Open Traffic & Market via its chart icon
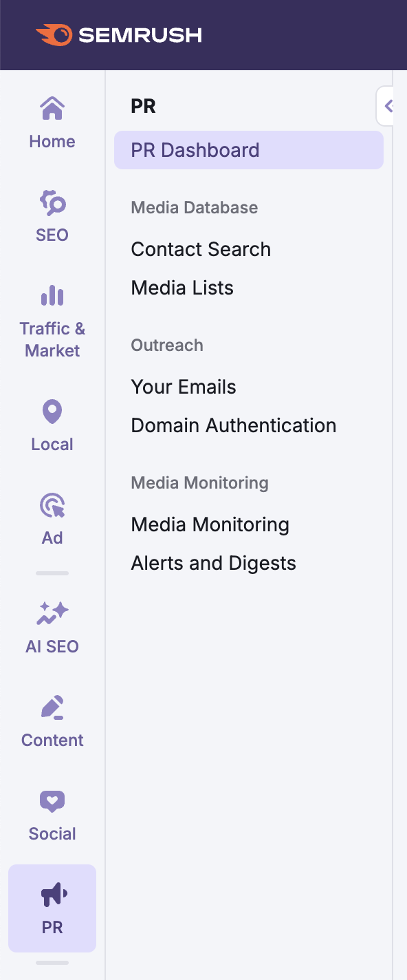The width and height of the screenshot is (407, 980). click(52, 296)
